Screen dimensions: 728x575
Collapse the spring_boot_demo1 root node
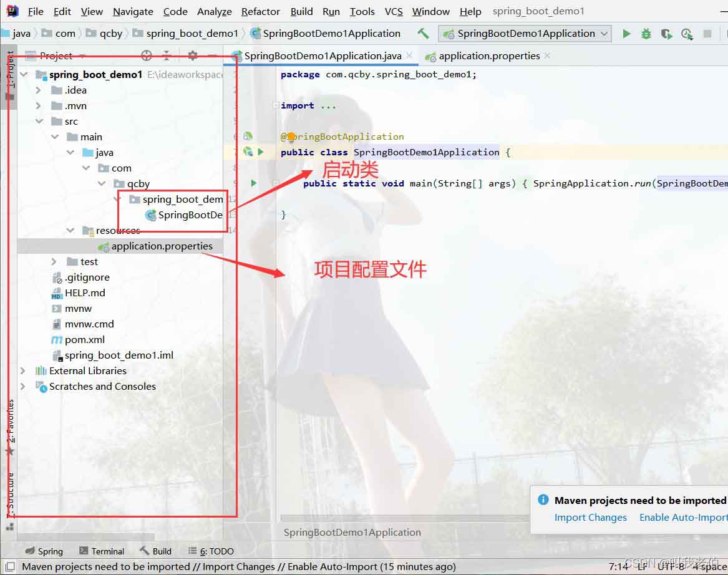tap(24, 74)
